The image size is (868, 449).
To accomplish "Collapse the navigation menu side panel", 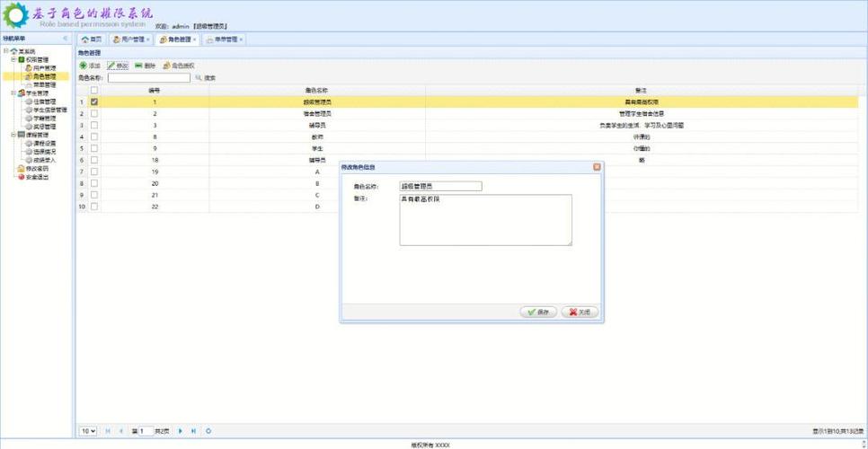I will (x=65, y=39).
